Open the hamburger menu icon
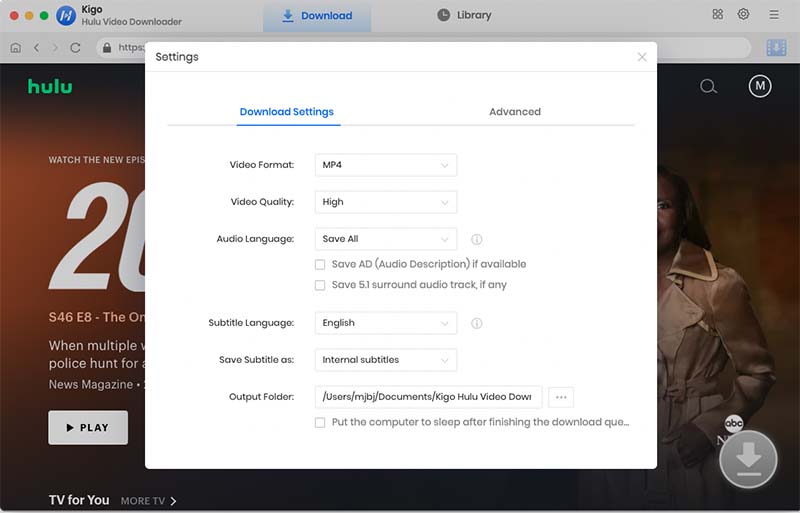 tap(774, 15)
